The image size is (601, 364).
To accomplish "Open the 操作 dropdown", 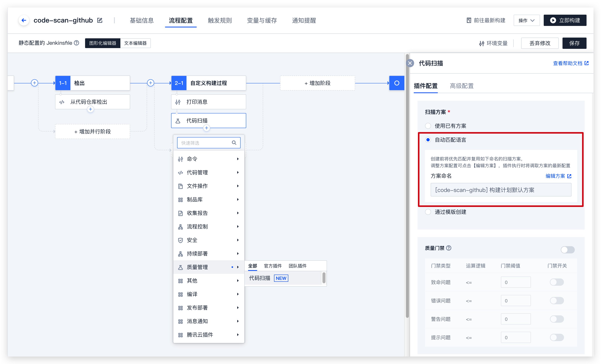I will [527, 20].
